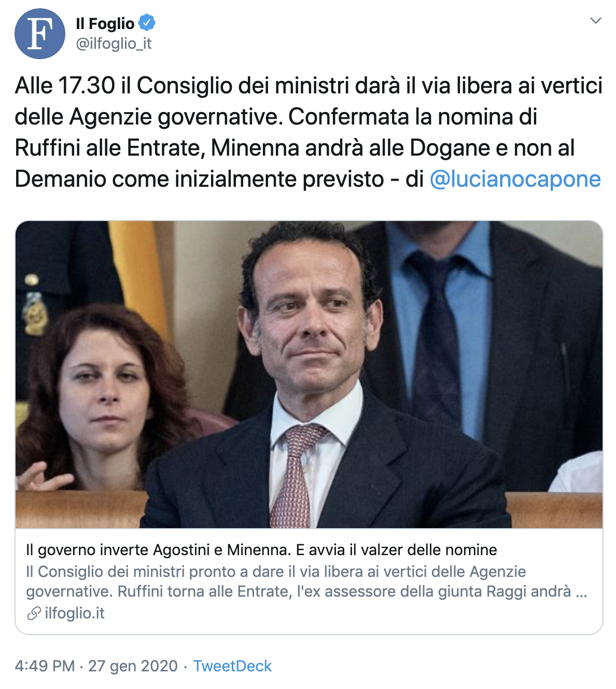
Task: Click the 27 gen 2020 date
Action: [133, 666]
